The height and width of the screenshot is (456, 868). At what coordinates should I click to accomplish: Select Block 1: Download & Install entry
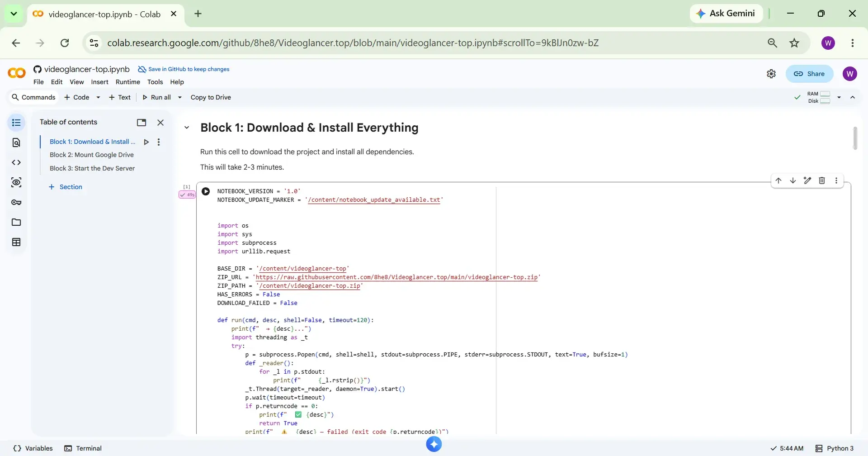point(92,142)
